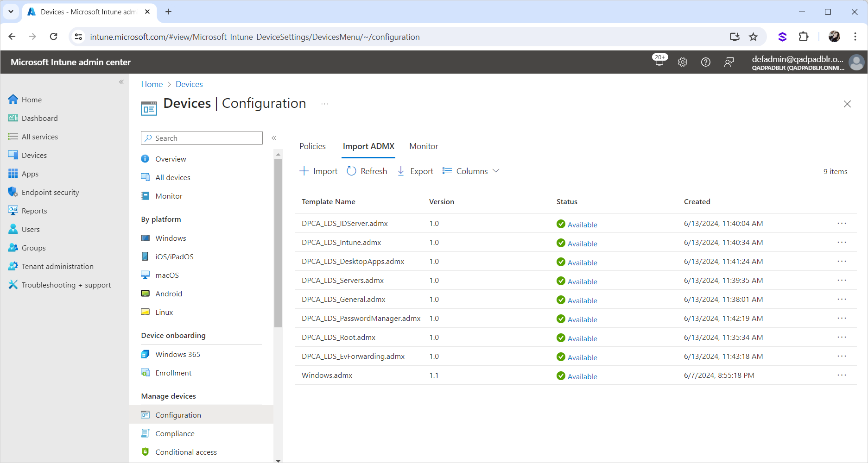The width and height of the screenshot is (868, 463).
Task: Click Import ADMX button
Action: (x=318, y=171)
